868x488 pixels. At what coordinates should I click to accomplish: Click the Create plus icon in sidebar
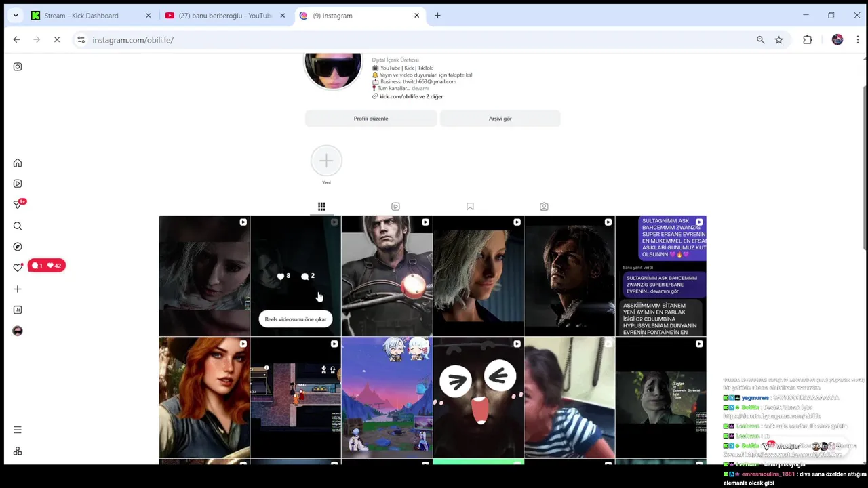(18, 289)
